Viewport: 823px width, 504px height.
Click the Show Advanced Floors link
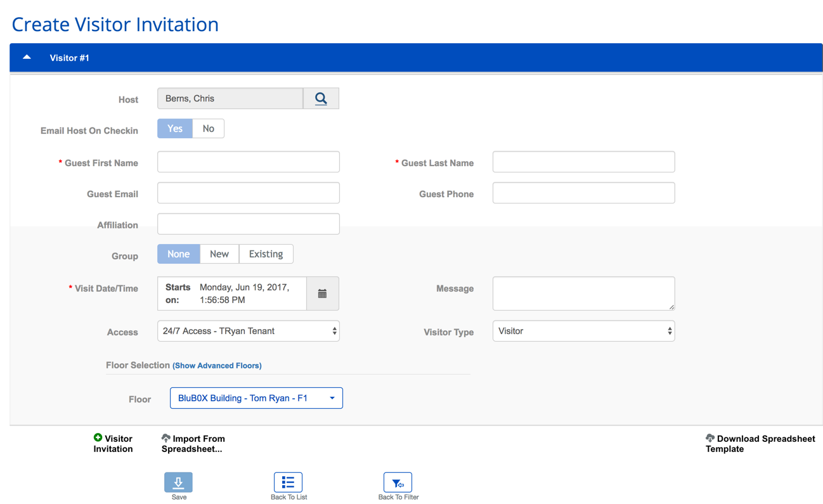coord(217,365)
